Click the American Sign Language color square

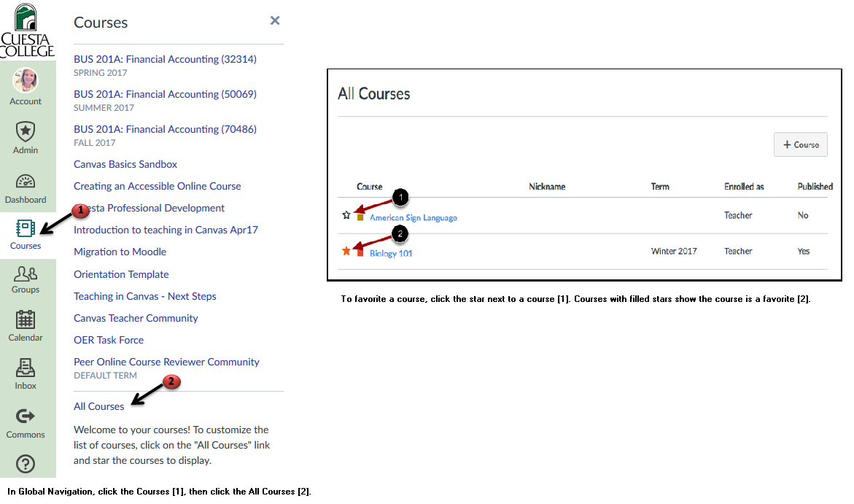pos(360,217)
